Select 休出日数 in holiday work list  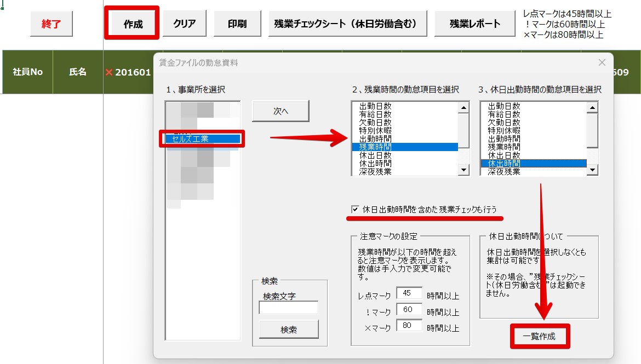tap(534, 155)
